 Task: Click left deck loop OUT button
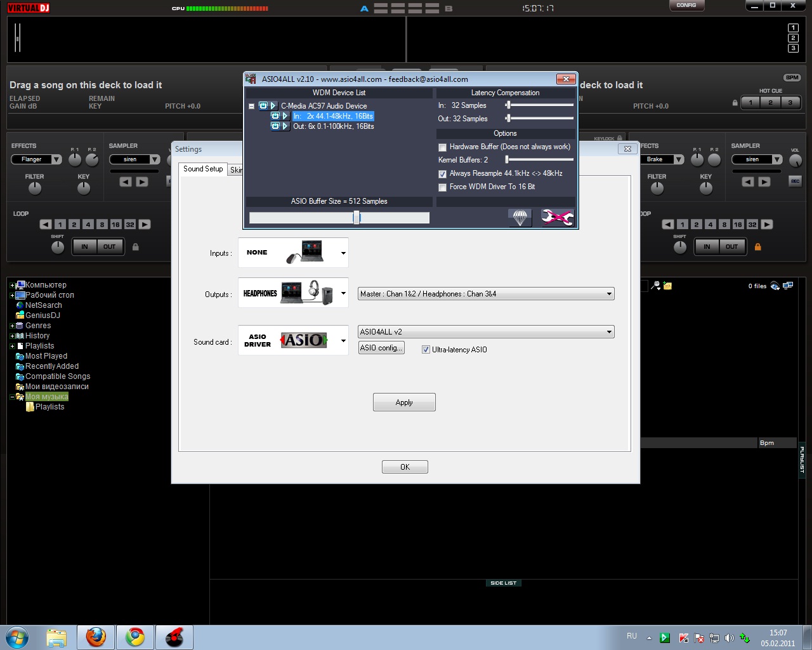point(109,247)
